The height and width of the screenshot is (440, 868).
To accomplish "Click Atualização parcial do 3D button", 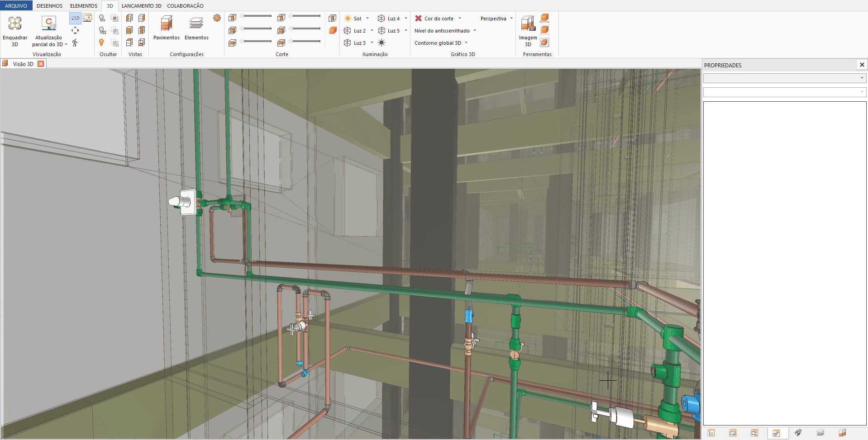I will coord(48,24).
